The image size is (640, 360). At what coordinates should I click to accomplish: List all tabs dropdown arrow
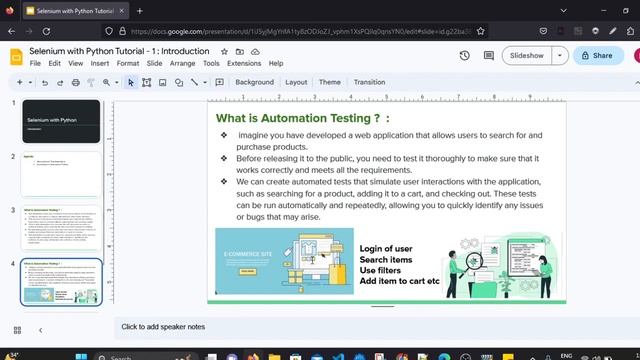(563, 11)
